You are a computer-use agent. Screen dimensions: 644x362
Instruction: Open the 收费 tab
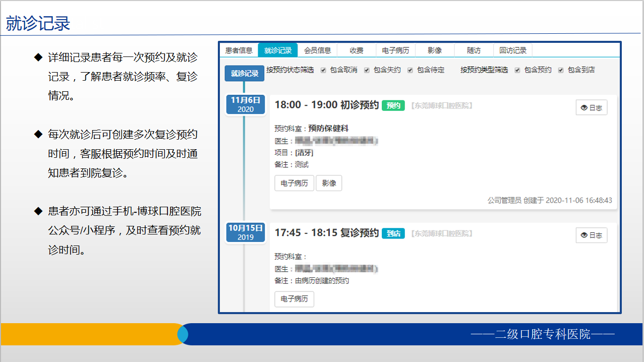pos(356,50)
